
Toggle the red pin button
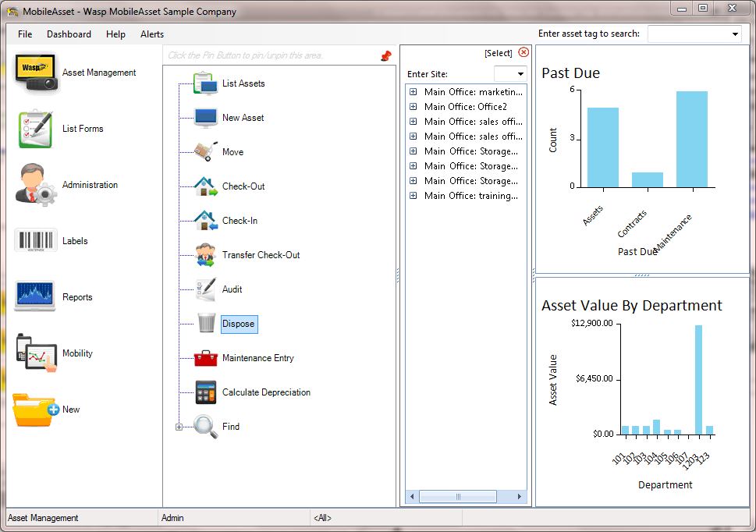point(385,56)
